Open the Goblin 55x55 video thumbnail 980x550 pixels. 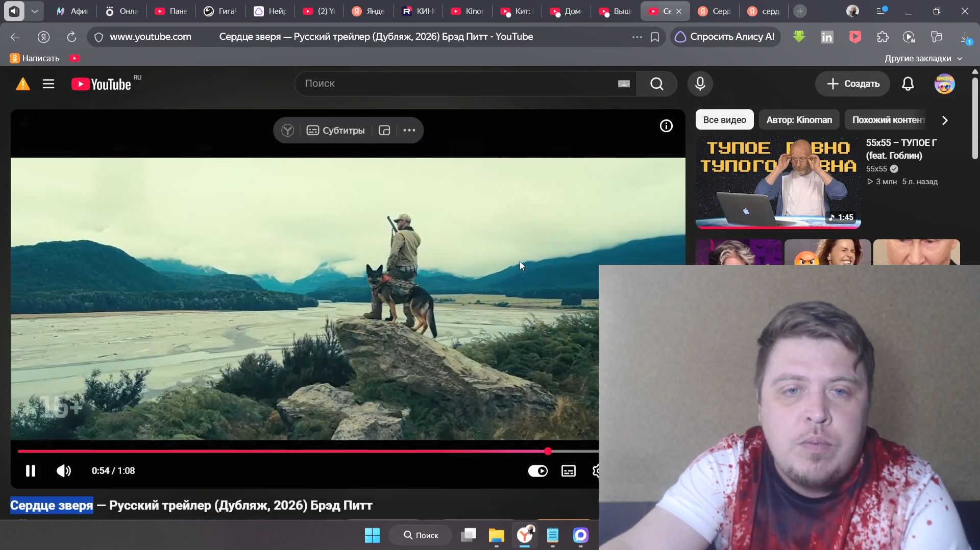click(x=778, y=182)
